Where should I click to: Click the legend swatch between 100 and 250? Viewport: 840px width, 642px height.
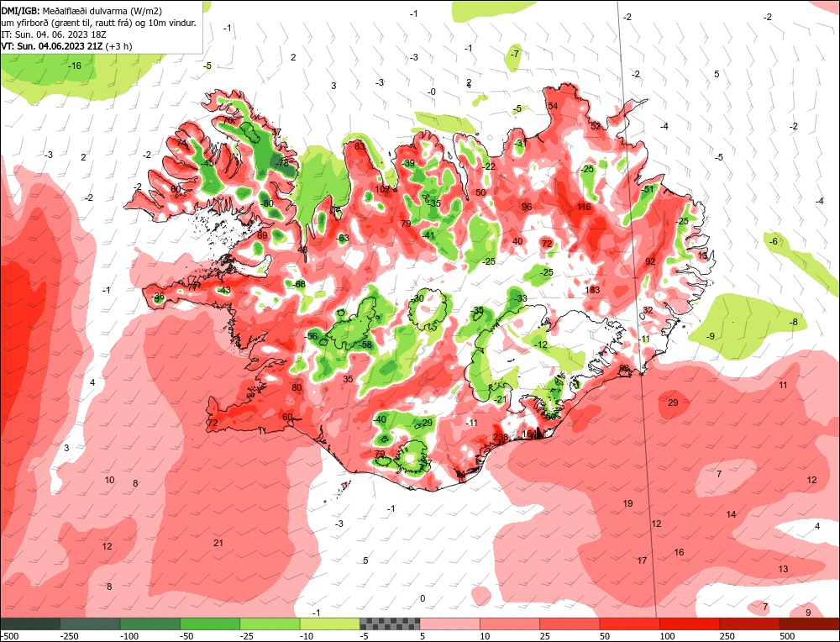coord(690,624)
